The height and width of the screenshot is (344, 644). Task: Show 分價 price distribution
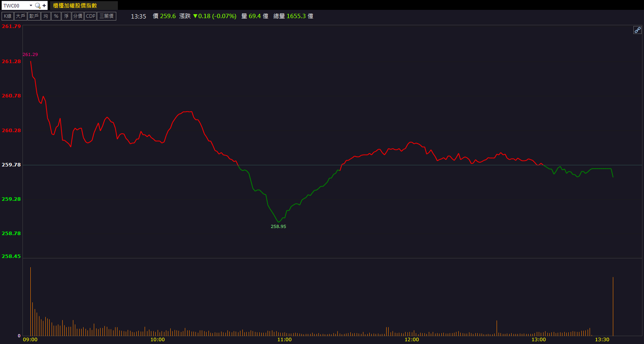tap(78, 16)
